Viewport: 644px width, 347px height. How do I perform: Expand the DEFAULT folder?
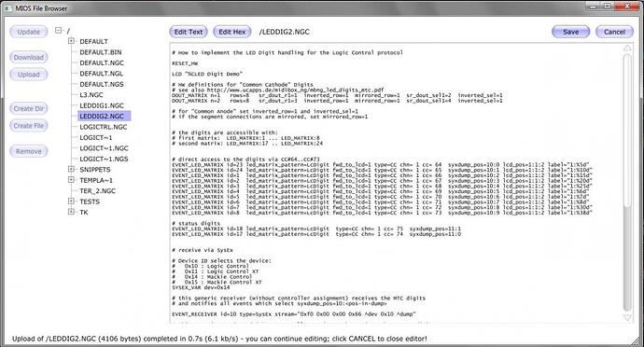point(71,41)
